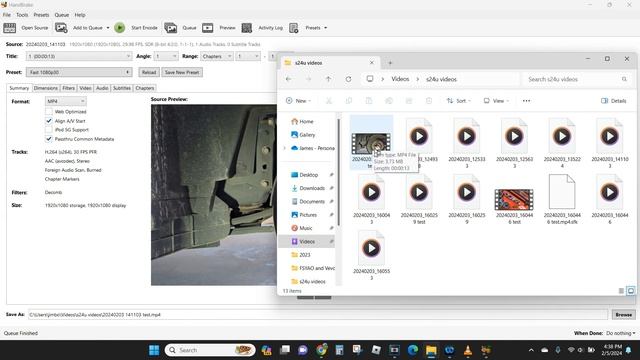640x360 pixels.
Task: Open the When Done dropdown
Action: (621, 333)
